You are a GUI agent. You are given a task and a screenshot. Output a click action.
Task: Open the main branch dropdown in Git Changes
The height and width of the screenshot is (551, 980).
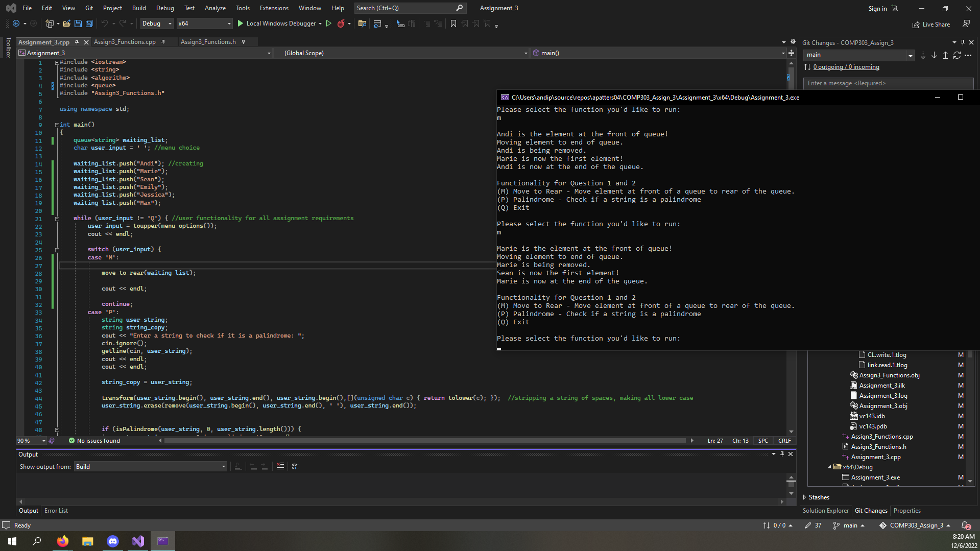pyautogui.click(x=859, y=55)
